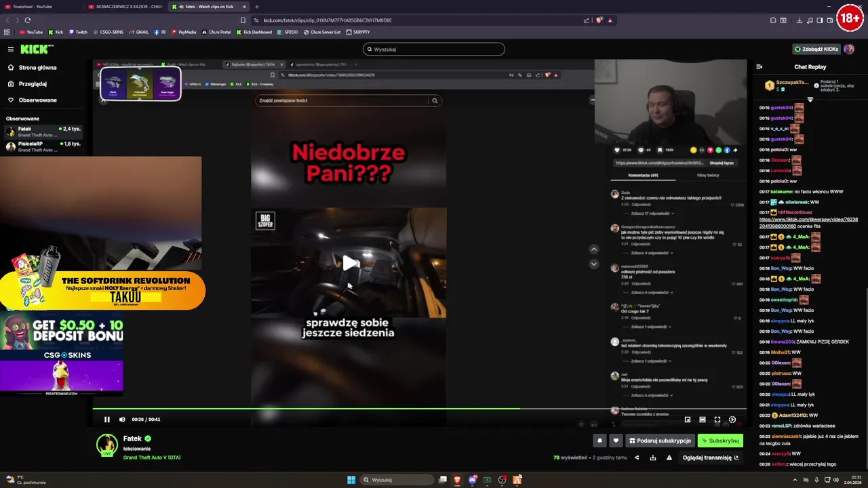Open weather widget in taskbar
The image size is (868, 488).
click(26, 480)
